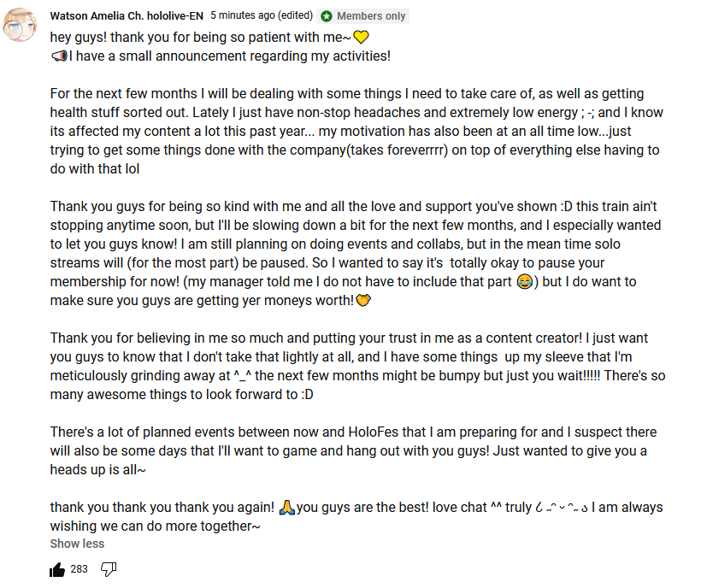Click the yellow heart emoji

[x=361, y=37]
